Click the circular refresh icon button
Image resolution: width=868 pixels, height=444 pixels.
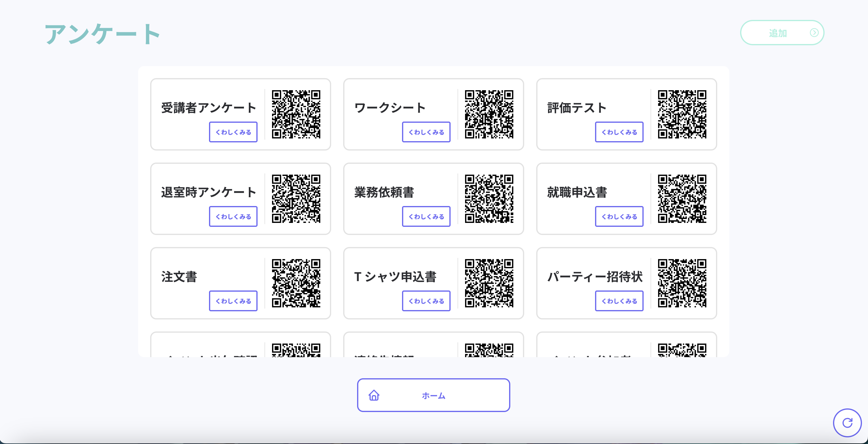coord(847,423)
